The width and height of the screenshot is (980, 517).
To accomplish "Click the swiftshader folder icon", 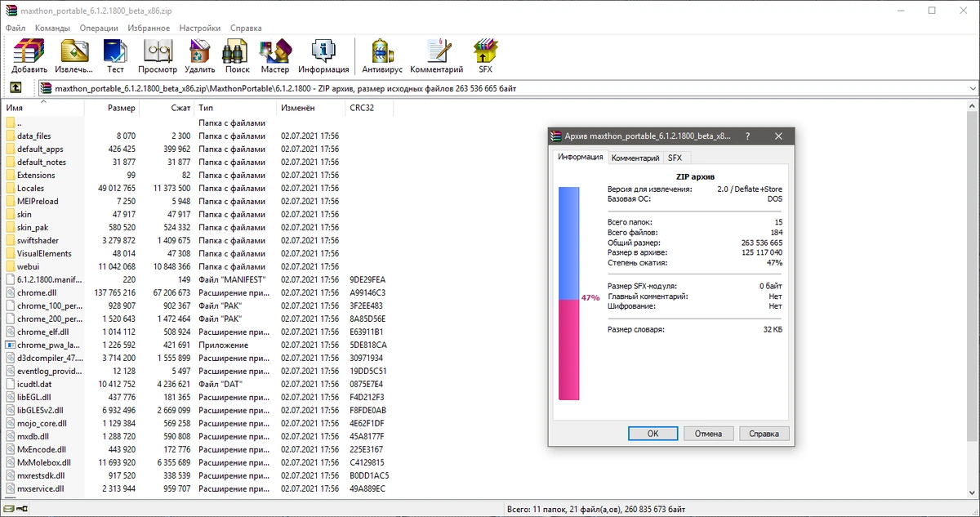I will point(11,240).
